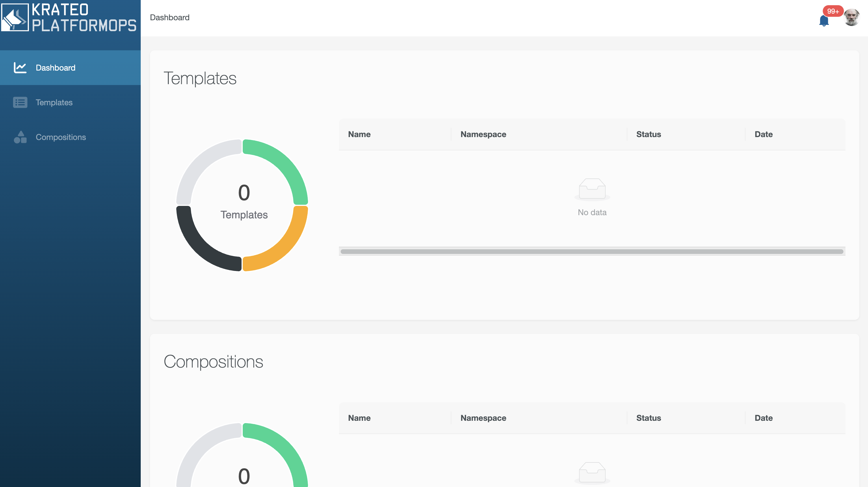Click the Templates section heading
Screen dimensions: 868x487
pyautogui.click(x=200, y=78)
